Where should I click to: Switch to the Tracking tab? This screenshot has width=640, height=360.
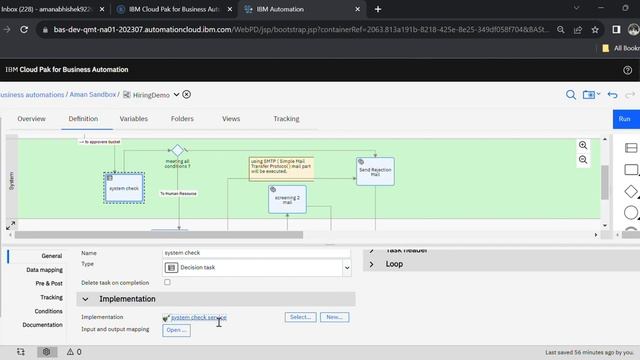click(286, 119)
